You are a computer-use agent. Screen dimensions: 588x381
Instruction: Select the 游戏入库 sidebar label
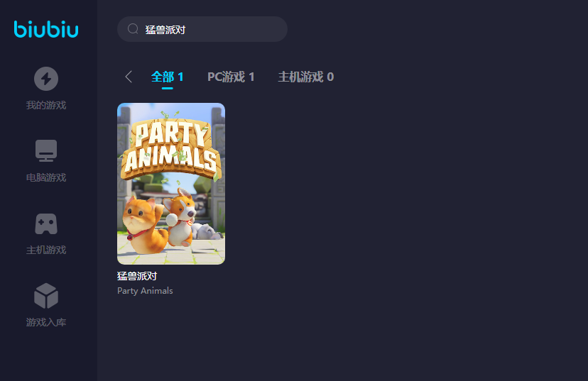tap(46, 322)
